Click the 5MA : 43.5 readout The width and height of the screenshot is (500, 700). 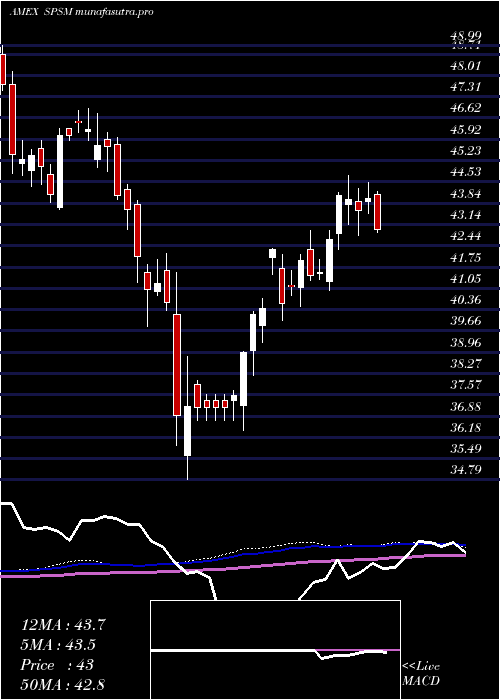click(x=58, y=645)
